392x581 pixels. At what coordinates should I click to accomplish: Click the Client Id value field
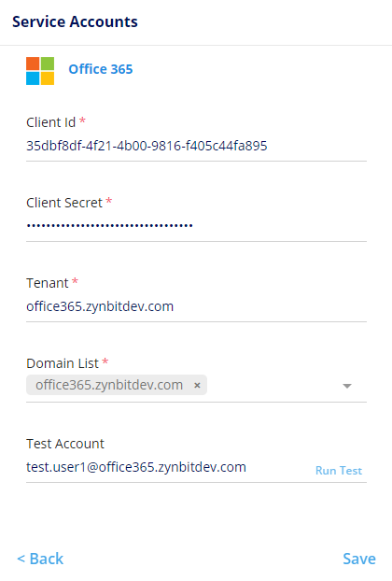point(196,146)
